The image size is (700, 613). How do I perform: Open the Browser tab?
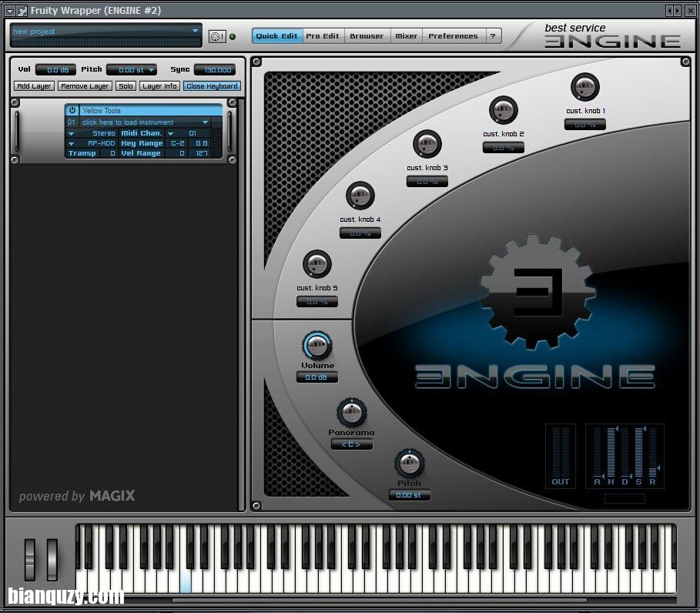point(367,36)
